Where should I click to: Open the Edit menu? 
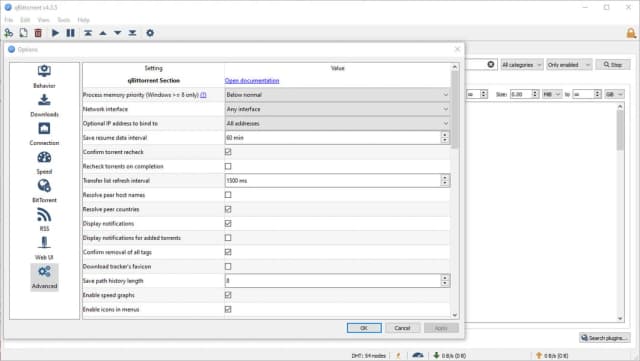(25, 20)
